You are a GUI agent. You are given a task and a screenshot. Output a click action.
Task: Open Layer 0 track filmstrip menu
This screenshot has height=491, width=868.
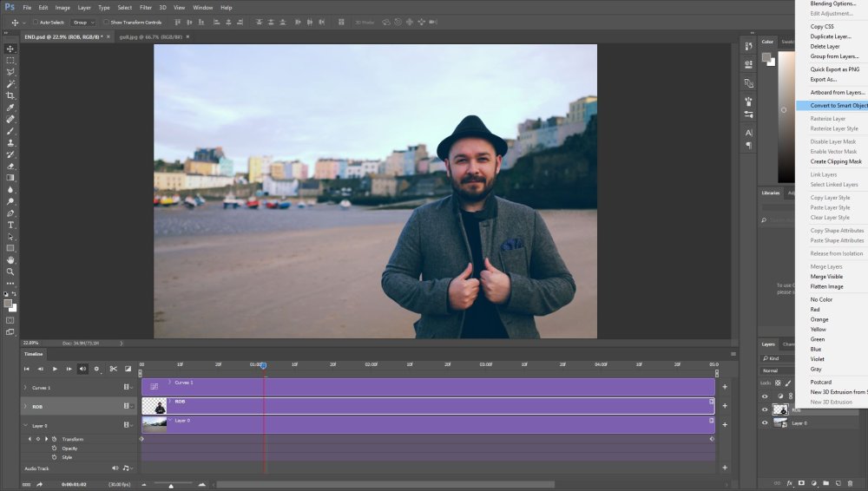coord(128,425)
